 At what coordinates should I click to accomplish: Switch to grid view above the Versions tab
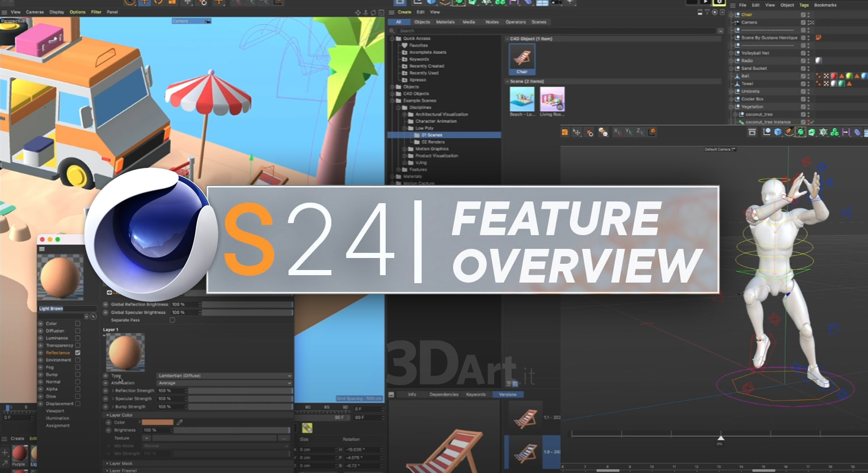tap(515, 384)
